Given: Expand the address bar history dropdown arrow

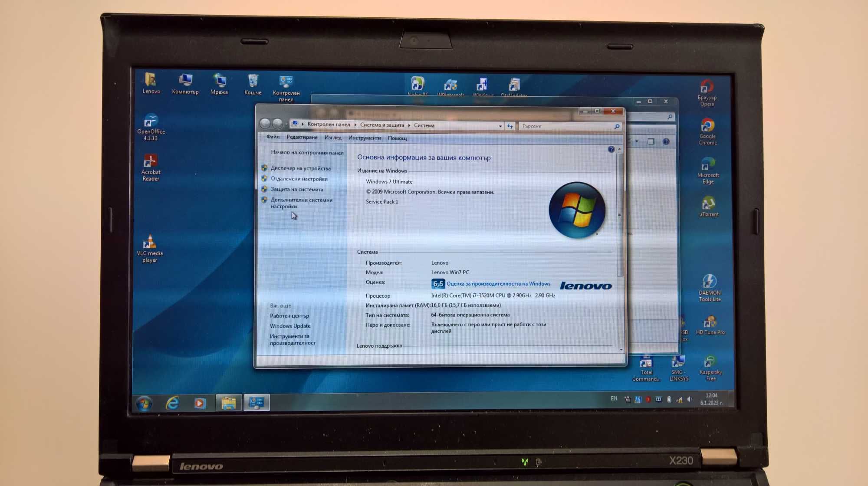Looking at the screenshot, I should [500, 126].
